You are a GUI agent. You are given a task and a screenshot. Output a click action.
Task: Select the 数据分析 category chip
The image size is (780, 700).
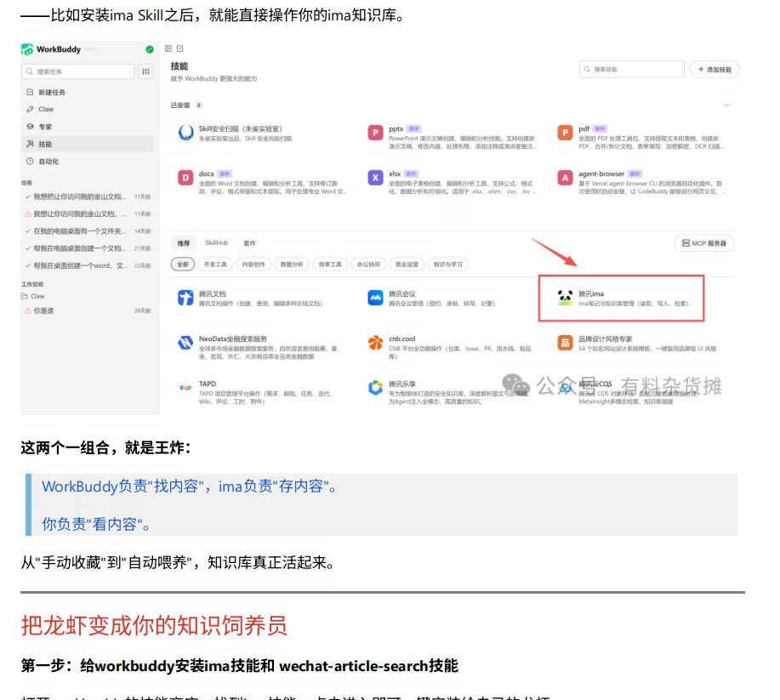pyautogui.click(x=292, y=265)
